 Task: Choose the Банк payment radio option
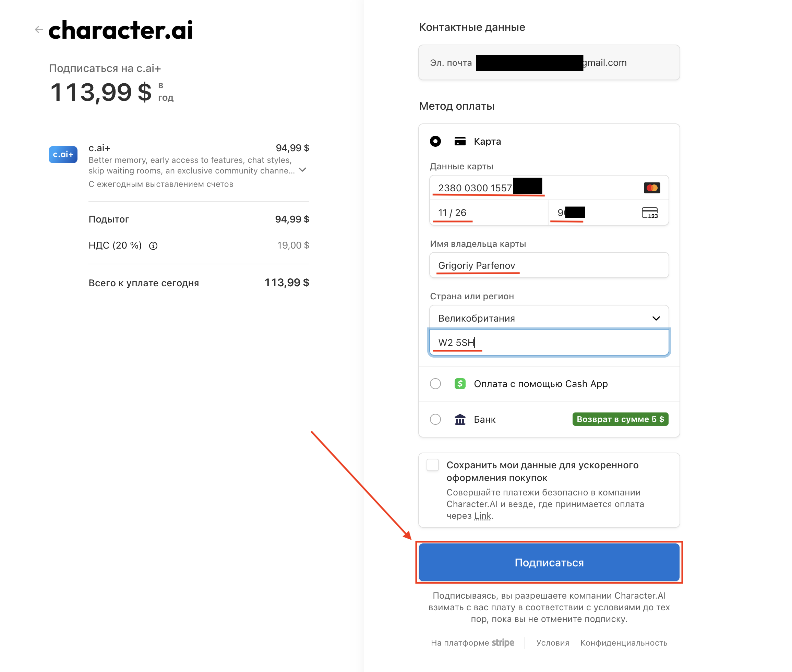(435, 419)
